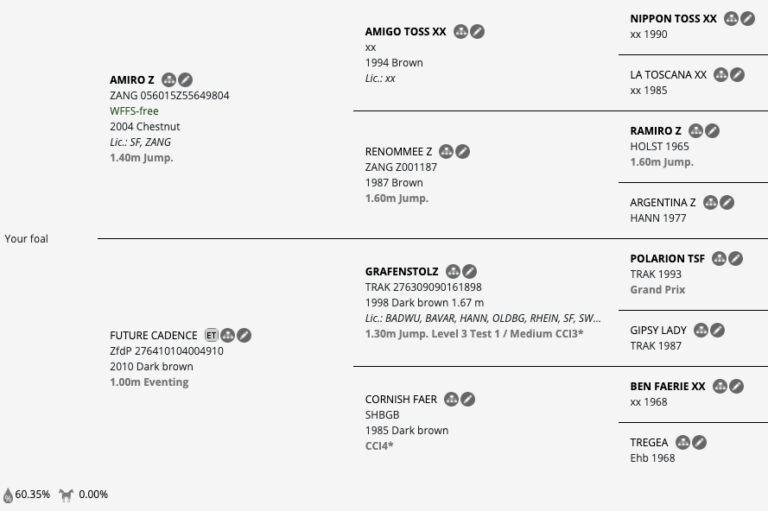Open the pedigree icon beside AMIRO Z

(169, 79)
